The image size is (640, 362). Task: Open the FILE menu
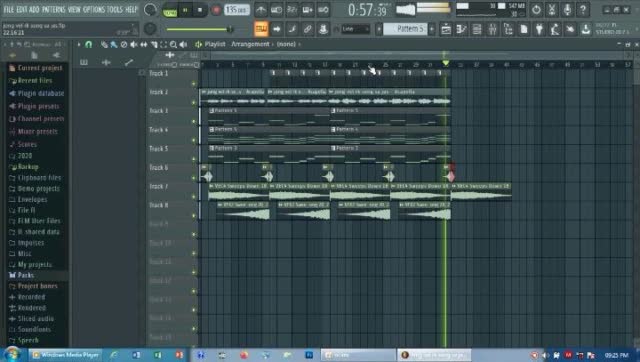click(x=9, y=9)
